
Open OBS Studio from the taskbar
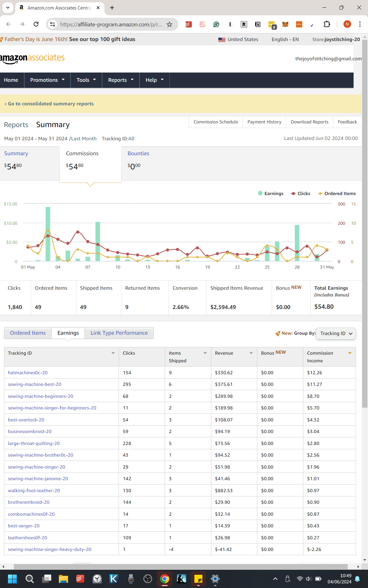tap(148, 579)
